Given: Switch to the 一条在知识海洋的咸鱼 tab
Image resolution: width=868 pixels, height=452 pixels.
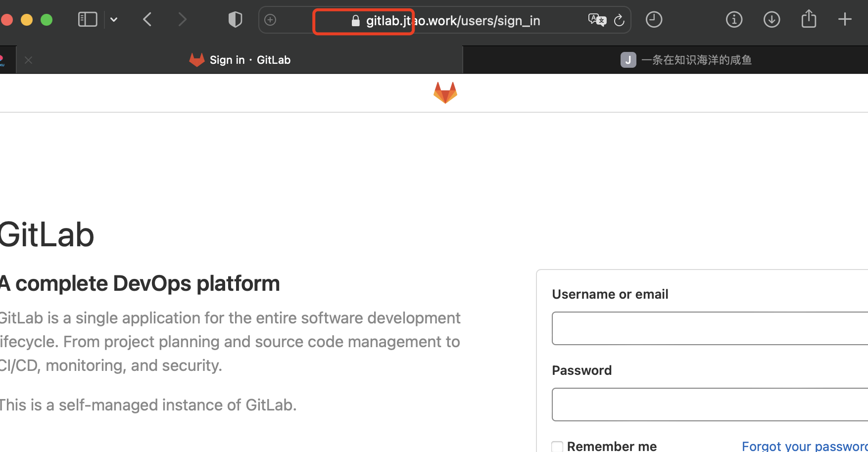Looking at the screenshot, I should [686, 60].
